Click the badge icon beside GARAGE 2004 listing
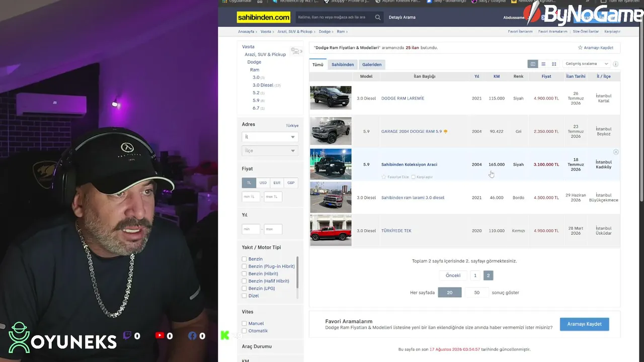This screenshot has width=644, height=362. pyautogui.click(x=445, y=132)
